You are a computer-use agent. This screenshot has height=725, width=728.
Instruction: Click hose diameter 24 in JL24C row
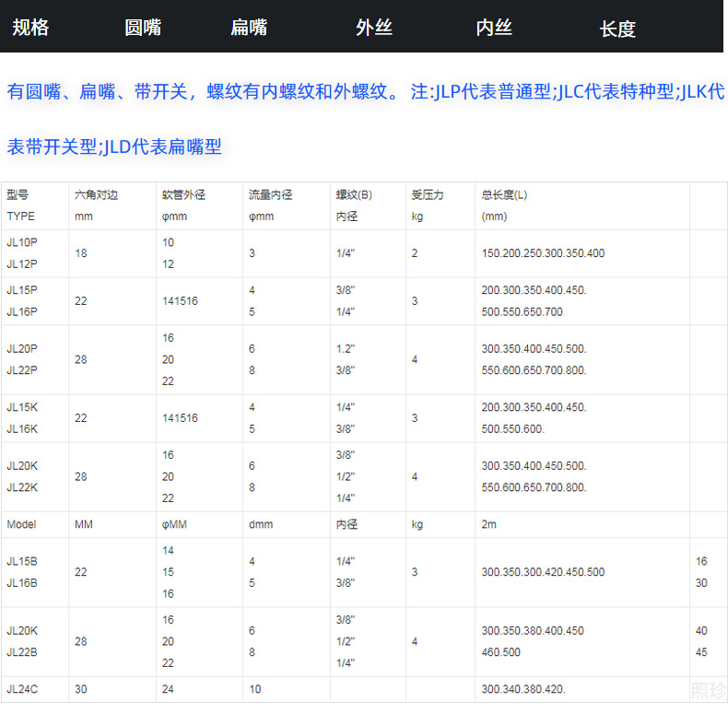168,689
